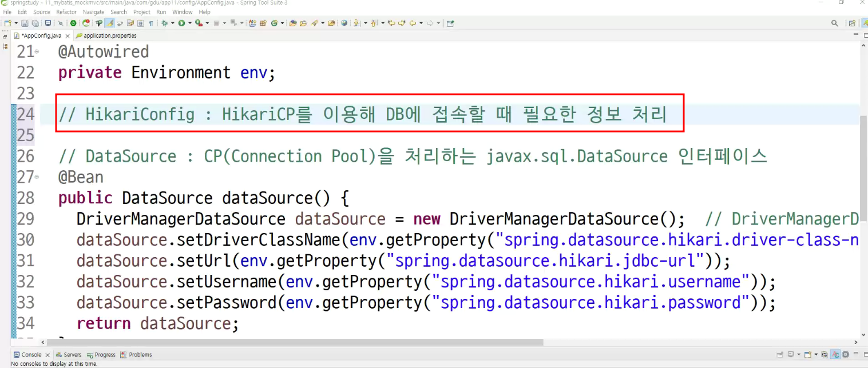Click the Debug bug icon
Image resolution: width=868 pixels, height=368 pixels.
click(x=164, y=23)
